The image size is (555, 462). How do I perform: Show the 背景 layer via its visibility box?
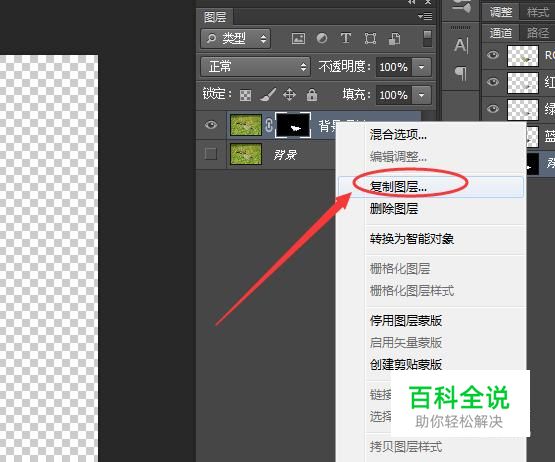211,154
